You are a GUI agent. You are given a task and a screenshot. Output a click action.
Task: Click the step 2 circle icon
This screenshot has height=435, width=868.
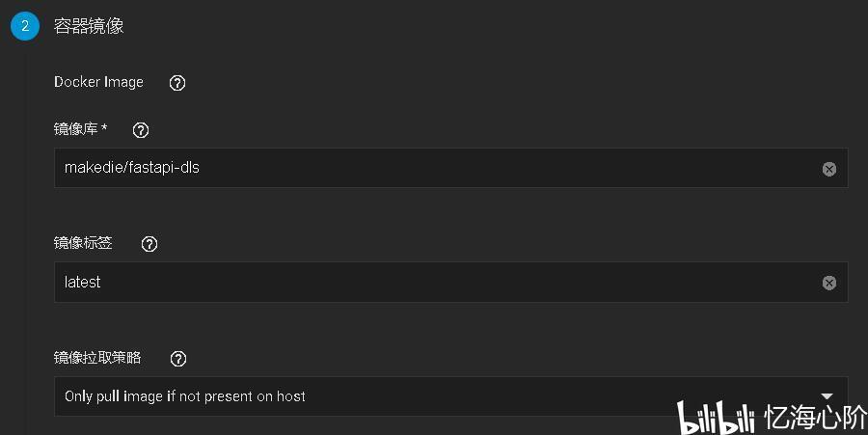[x=25, y=26]
